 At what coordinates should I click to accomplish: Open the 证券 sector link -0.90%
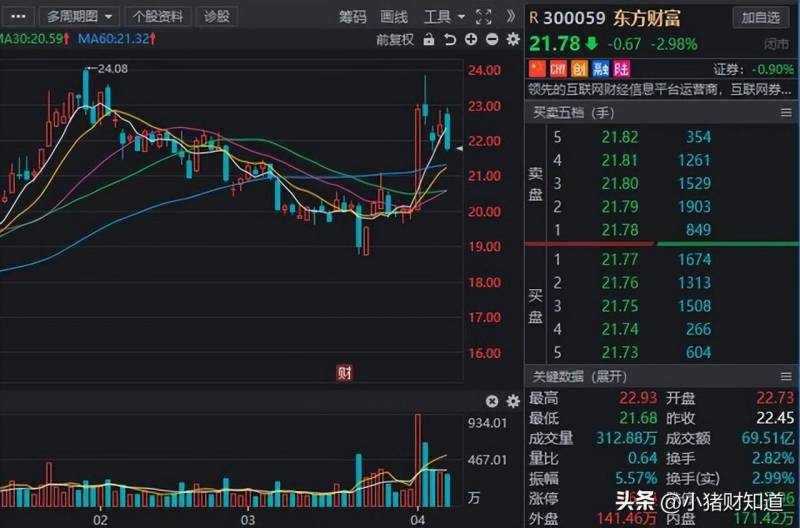754,69
